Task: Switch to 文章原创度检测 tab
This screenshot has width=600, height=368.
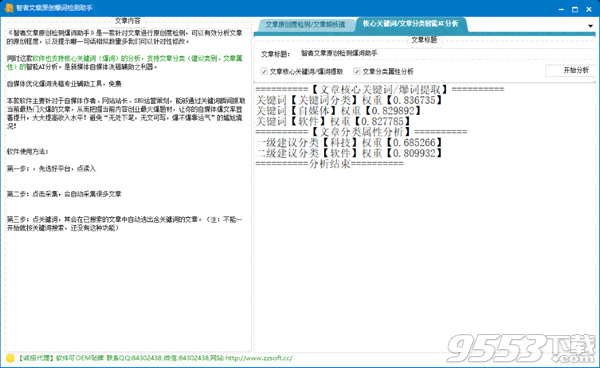Action: (305, 24)
